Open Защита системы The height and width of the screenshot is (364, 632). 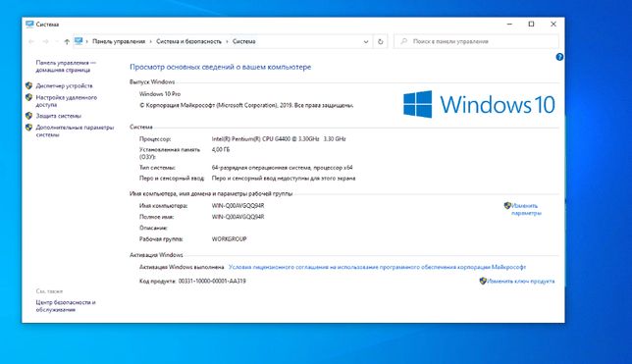(x=59, y=116)
